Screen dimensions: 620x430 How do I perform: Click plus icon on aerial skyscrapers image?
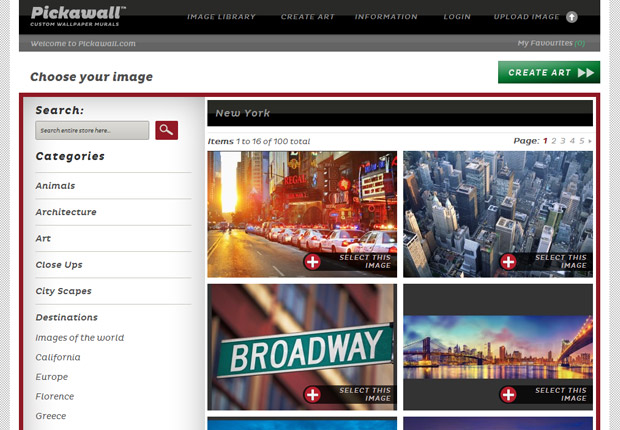(508, 262)
